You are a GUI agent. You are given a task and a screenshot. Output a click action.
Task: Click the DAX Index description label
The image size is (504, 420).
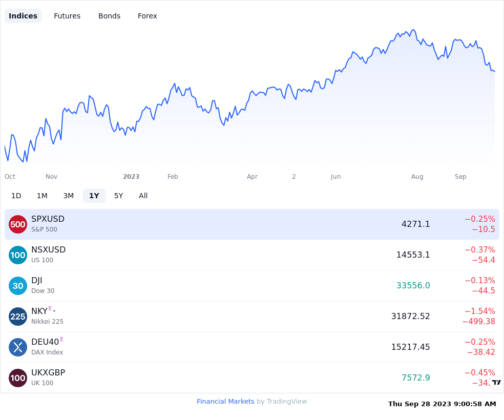[47, 352]
